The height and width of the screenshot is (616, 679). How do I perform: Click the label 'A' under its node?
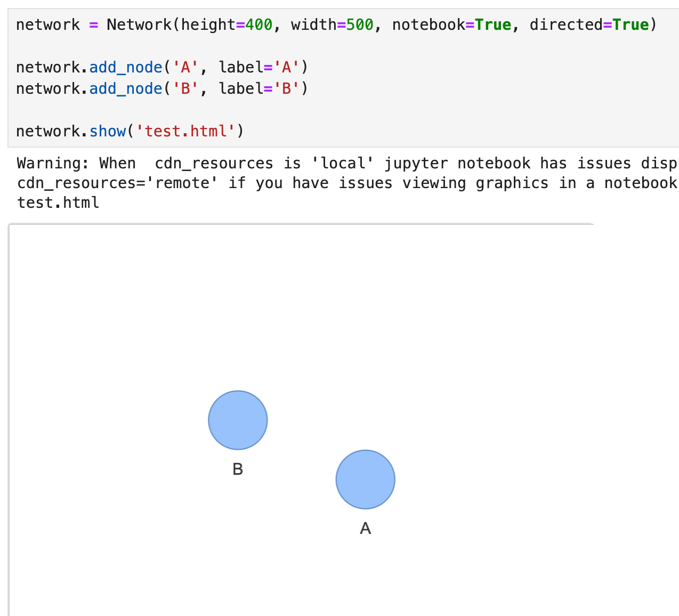click(x=365, y=528)
